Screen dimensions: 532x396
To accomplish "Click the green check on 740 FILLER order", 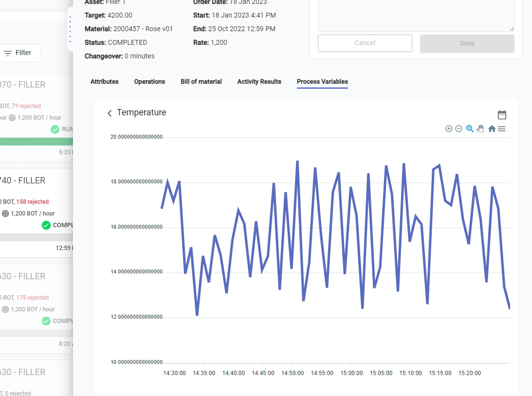I will (x=46, y=225).
